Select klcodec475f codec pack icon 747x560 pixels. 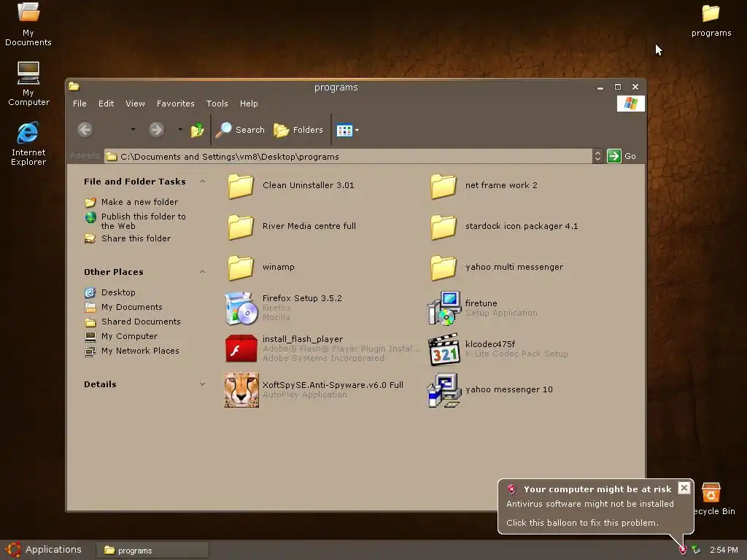[x=444, y=349]
